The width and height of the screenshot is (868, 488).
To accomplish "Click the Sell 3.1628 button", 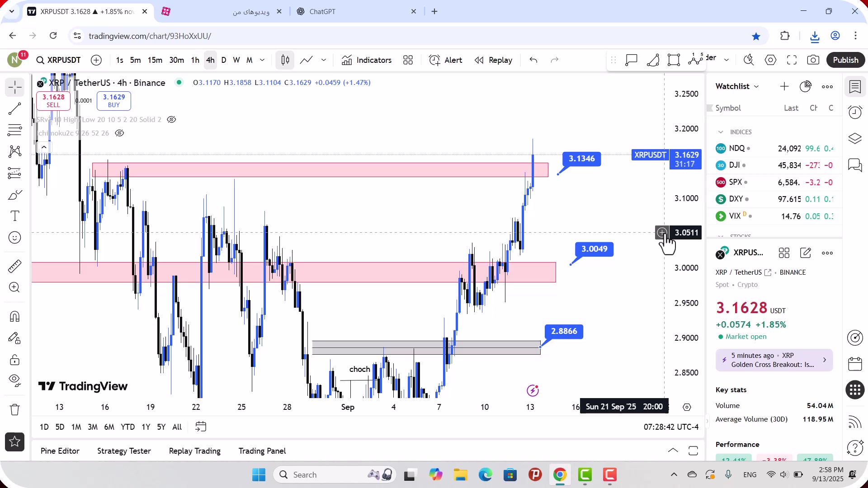I will coord(53,101).
